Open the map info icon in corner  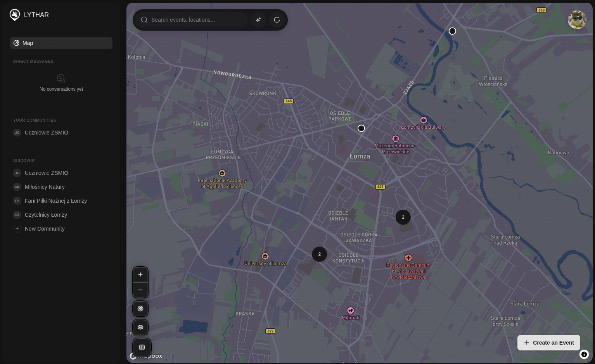click(584, 354)
